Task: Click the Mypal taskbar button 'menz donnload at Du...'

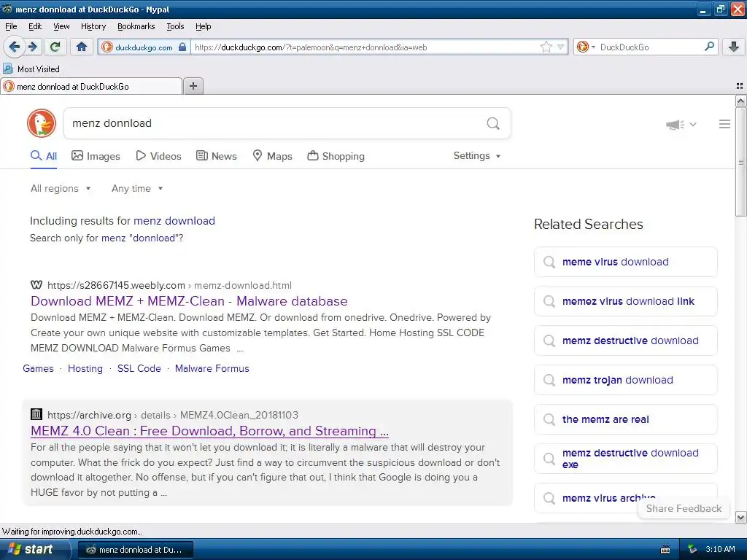Action: tap(135, 550)
